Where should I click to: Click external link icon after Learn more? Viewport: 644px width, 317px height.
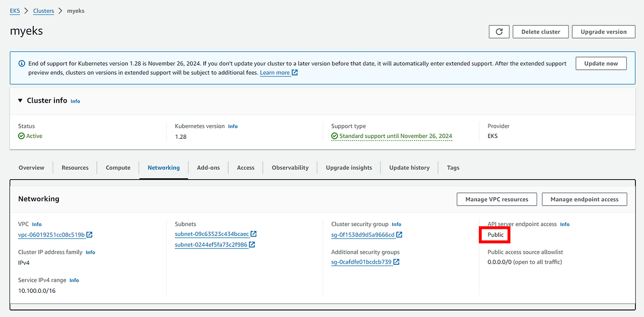(x=295, y=72)
